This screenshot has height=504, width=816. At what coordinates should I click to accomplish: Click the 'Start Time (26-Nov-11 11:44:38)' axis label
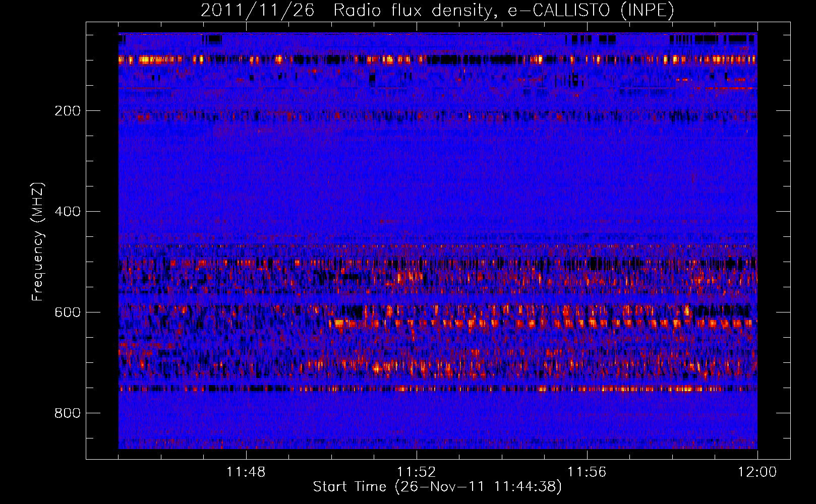click(437, 487)
